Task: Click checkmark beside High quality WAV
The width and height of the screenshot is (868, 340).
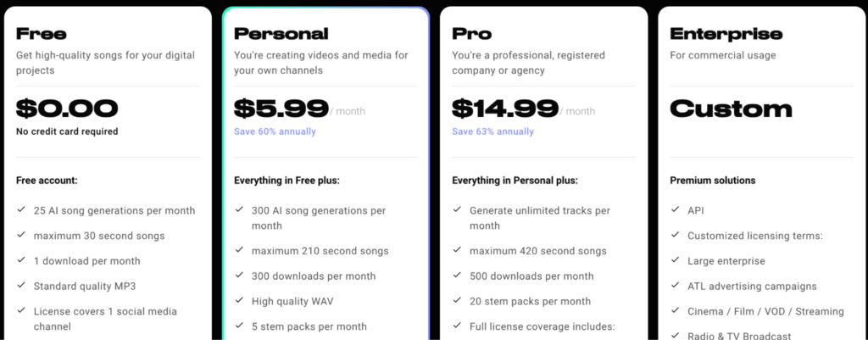Action: pos(239,300)
